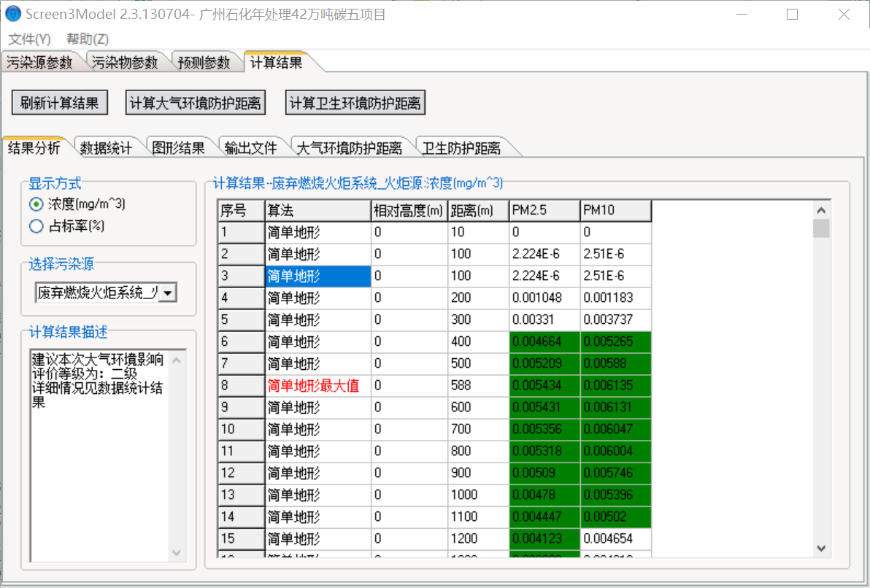Click the PM10 cell 0.004654

tap(615, 538)
